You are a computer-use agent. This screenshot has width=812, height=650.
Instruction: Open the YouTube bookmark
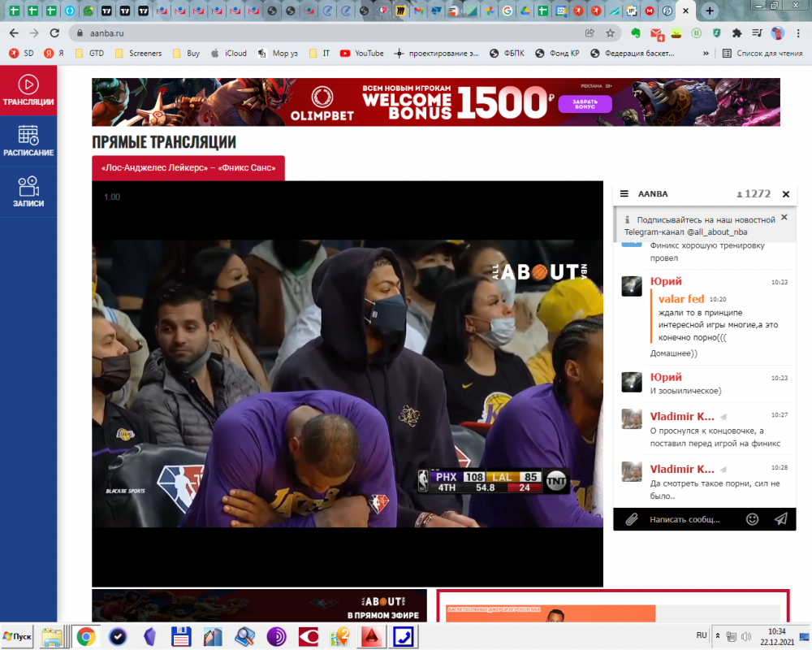(361, 54)
